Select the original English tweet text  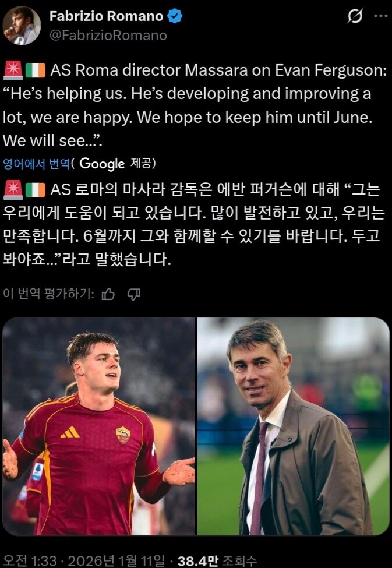(195, 105)
